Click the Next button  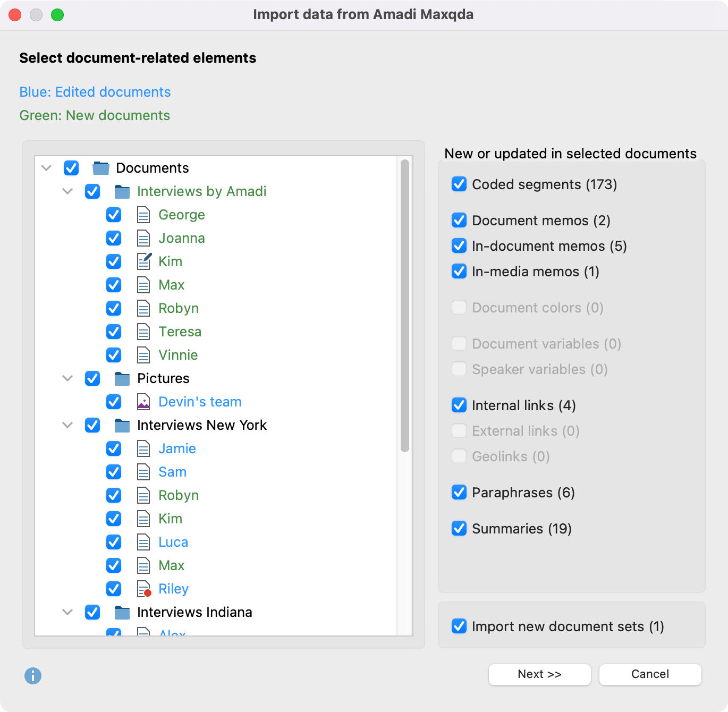(x=539, y=674)
